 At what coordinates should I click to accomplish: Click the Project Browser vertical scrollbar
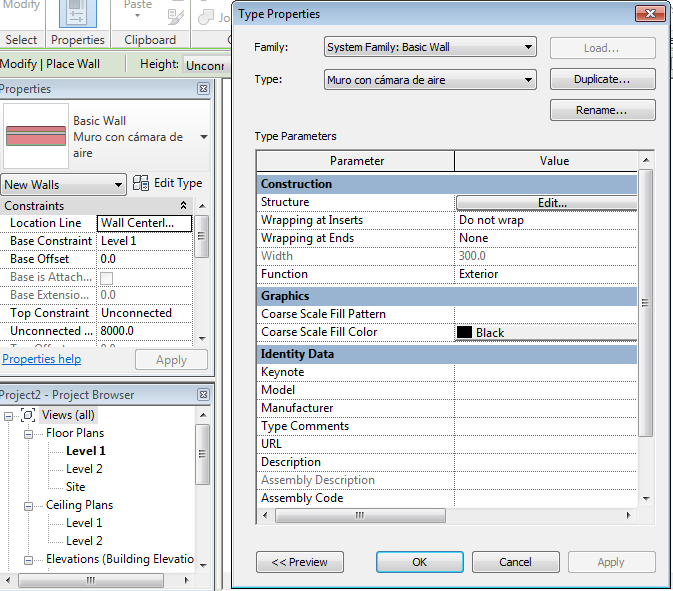[x=203, y=454]
